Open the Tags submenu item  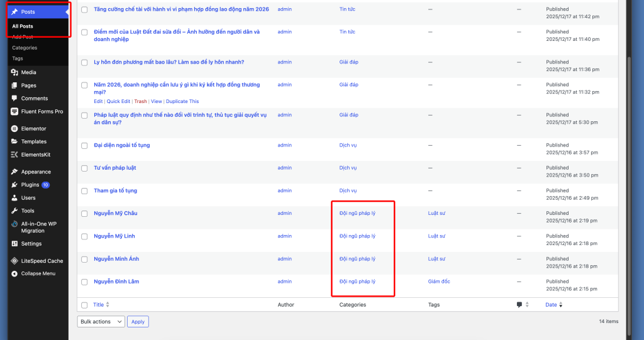pos(18,58)
